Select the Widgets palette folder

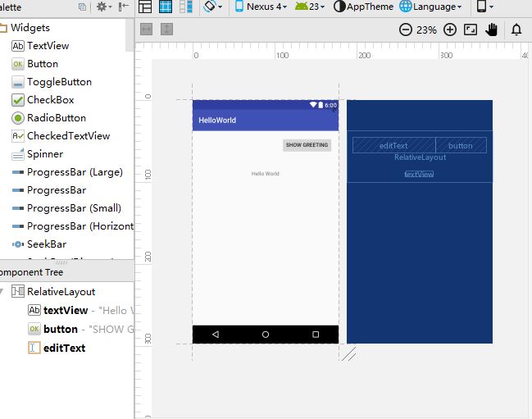(30, 28)
